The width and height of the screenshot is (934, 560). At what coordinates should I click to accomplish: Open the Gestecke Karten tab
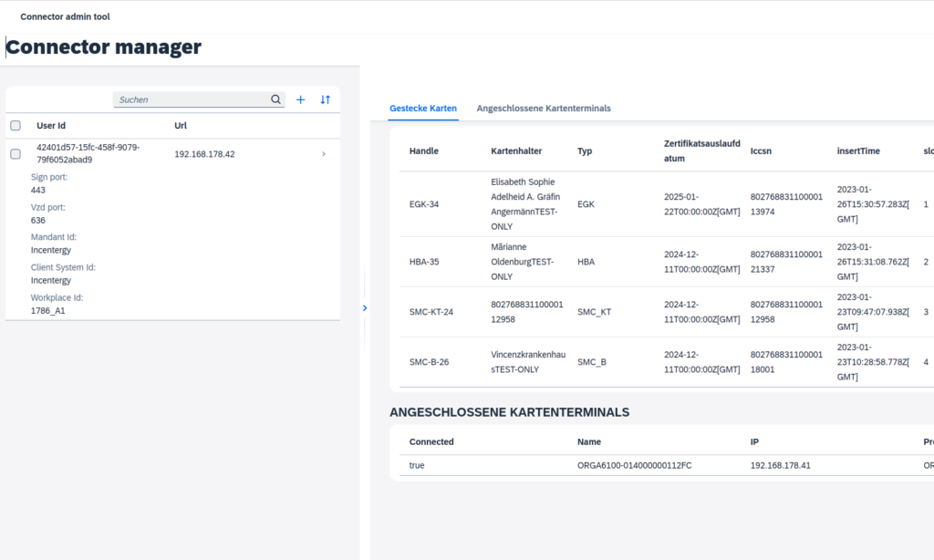pos(423,108)
